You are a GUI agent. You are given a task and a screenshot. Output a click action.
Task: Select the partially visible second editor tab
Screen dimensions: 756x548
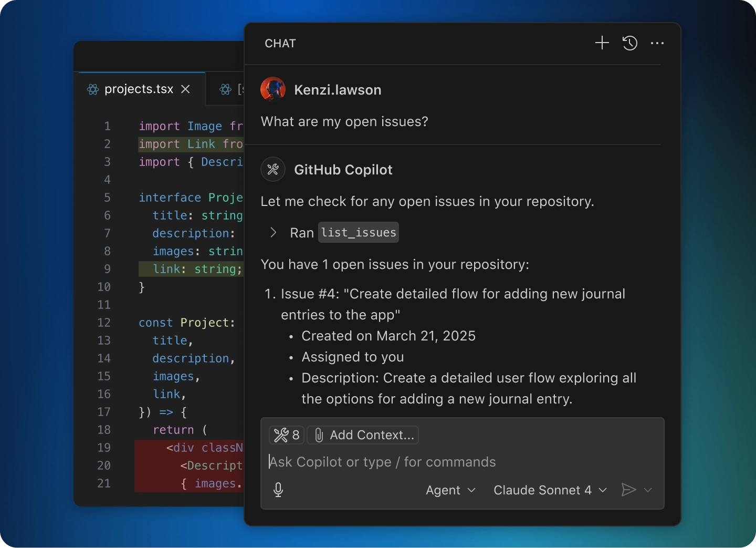click(x=231, y=89)
